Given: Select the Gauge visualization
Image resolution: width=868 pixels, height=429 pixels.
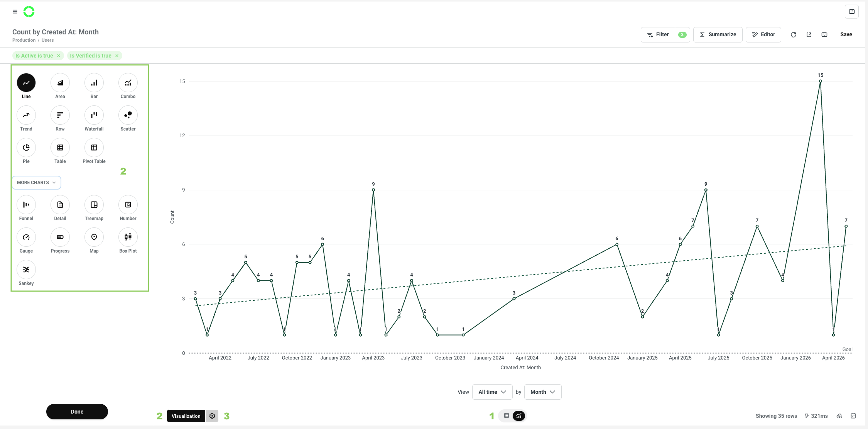Looking at the screenshot, I should (26, 237).
